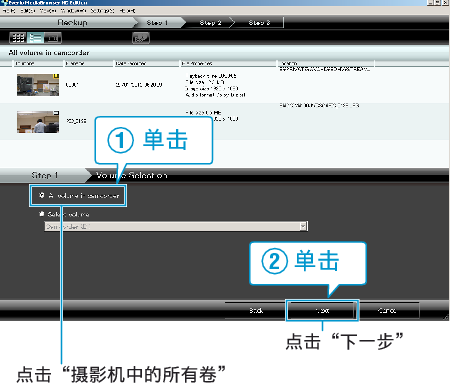Screen dimensions: 450x384
Task: Click yellow marker on first video thumbnail
Action: coord(56,76)
